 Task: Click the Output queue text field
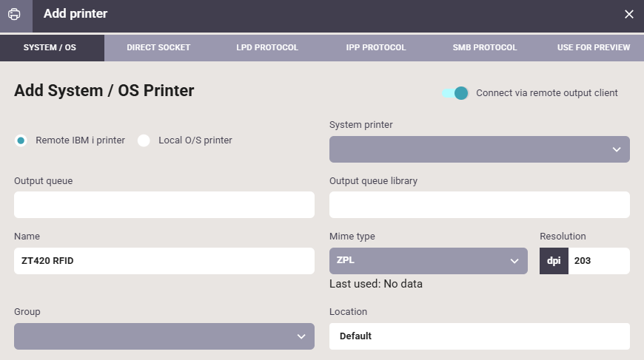click(x=164, y=205)
